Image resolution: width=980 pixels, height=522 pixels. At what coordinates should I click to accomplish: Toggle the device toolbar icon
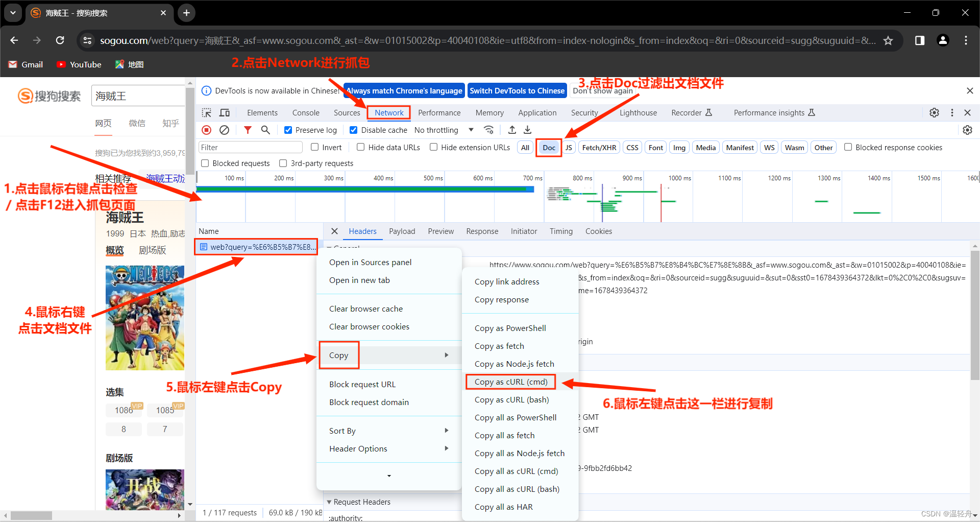coord(225,113)
